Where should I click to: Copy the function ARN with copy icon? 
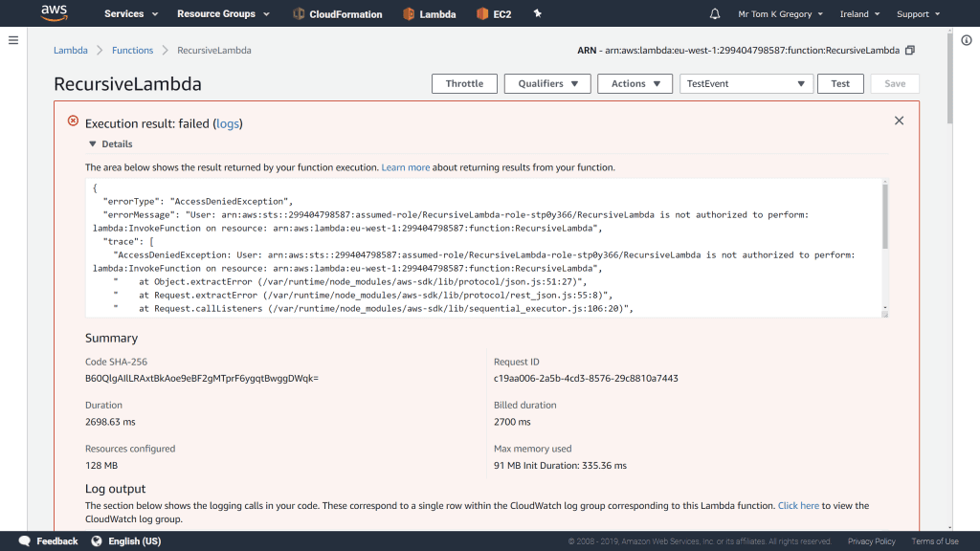tap(910, 50)
